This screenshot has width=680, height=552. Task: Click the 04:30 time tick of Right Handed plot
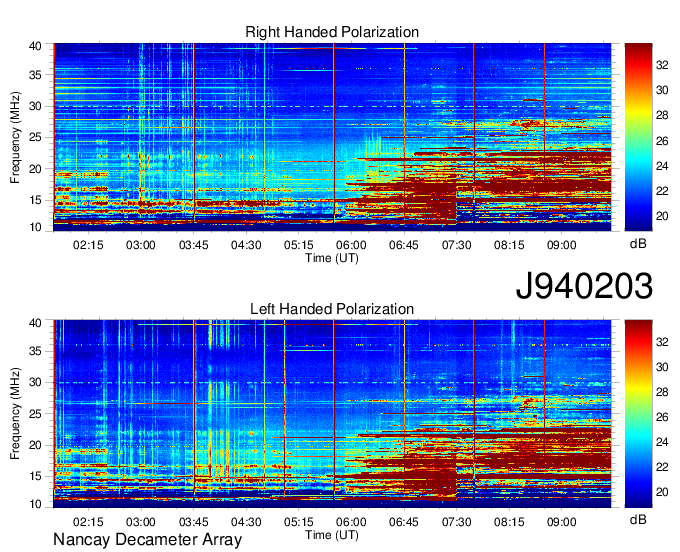coord(246,245)
